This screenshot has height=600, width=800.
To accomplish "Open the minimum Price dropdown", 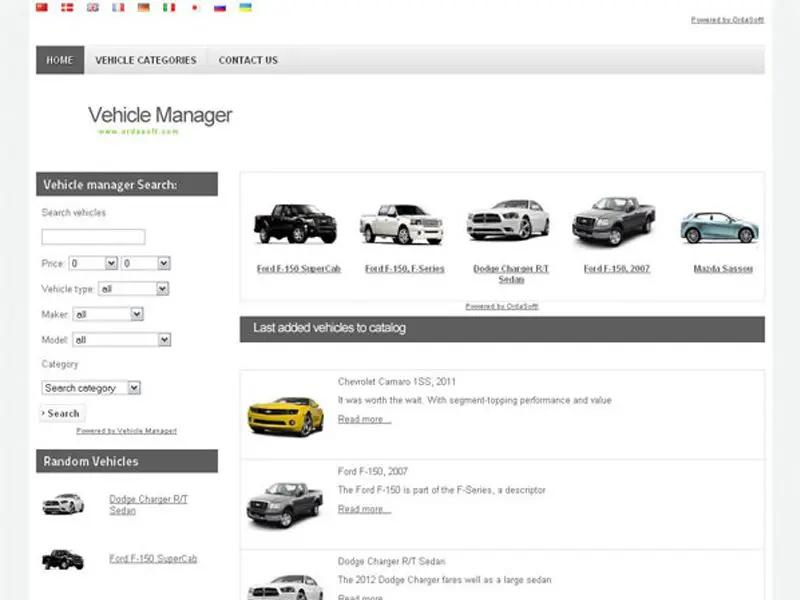I will point(93,263).
